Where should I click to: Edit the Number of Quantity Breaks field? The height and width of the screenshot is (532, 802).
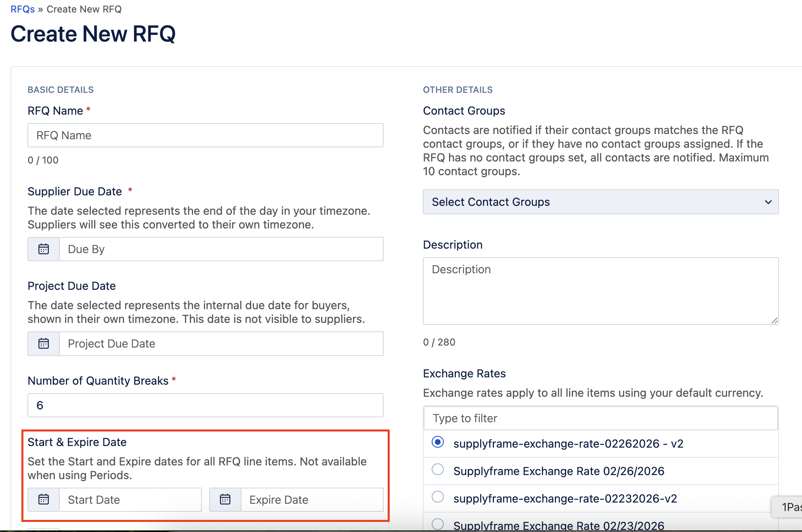pyautogui.click(x=205, y=405)
